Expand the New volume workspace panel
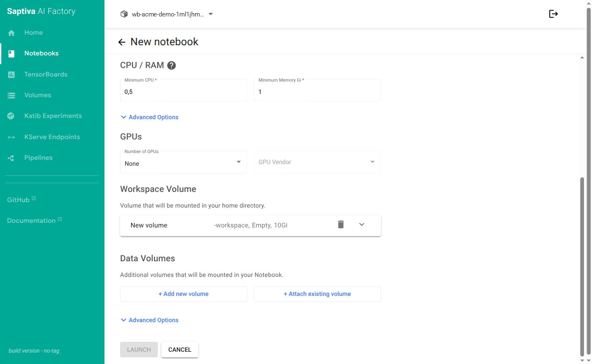Viewport: 592px width, 364px height. pyautogui.click(x=362, y=224)
